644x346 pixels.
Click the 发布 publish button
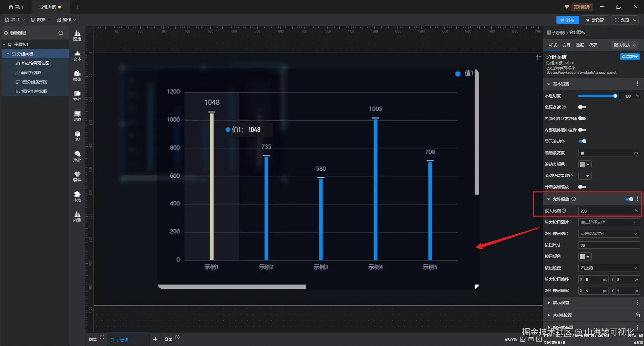point(568,20)
